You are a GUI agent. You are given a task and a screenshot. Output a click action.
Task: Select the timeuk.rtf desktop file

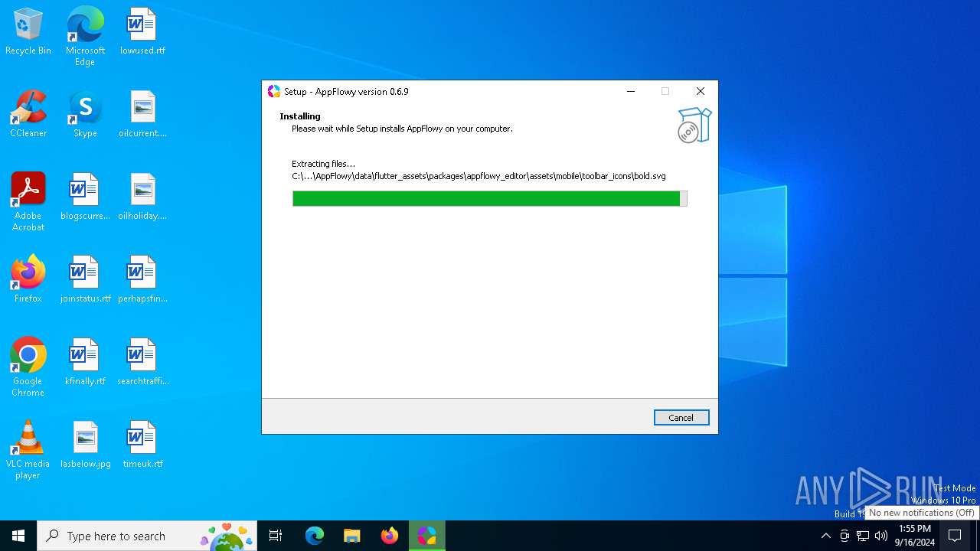pos(142,445)
